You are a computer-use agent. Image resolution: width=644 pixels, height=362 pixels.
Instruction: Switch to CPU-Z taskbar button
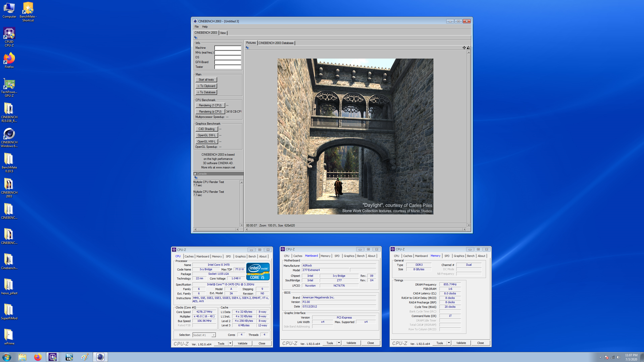[53, 357]
